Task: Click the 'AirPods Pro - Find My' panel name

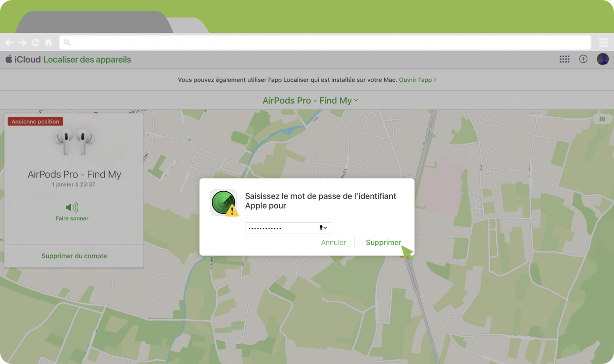Action: coord(74,174)
